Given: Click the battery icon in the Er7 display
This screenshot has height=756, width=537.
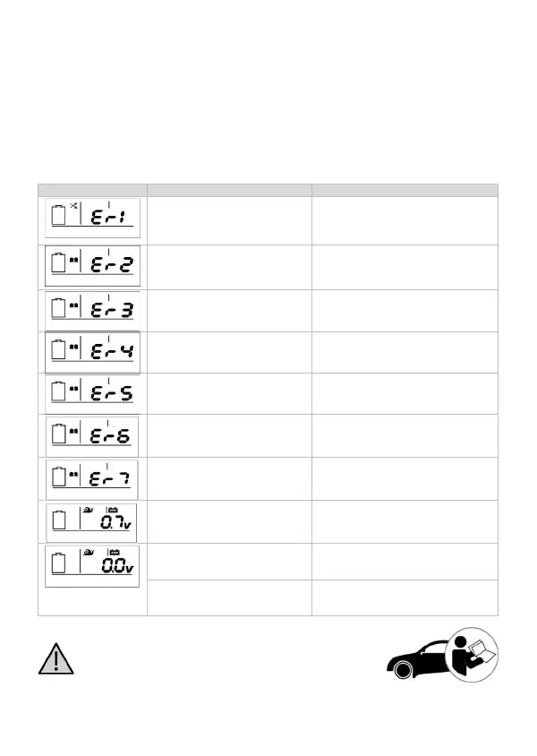Looking at the screenshot, I should pos(60,477).
